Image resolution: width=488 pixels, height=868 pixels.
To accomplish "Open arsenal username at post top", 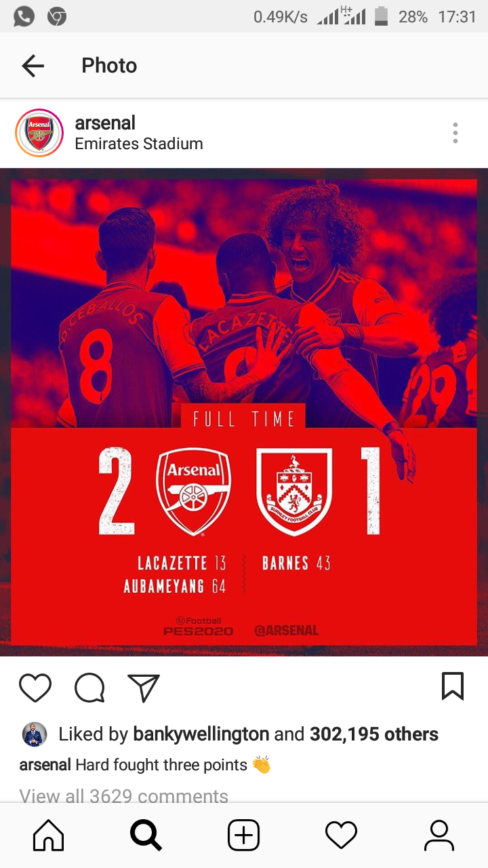I will pyautogui.click(x=105, y=123).
